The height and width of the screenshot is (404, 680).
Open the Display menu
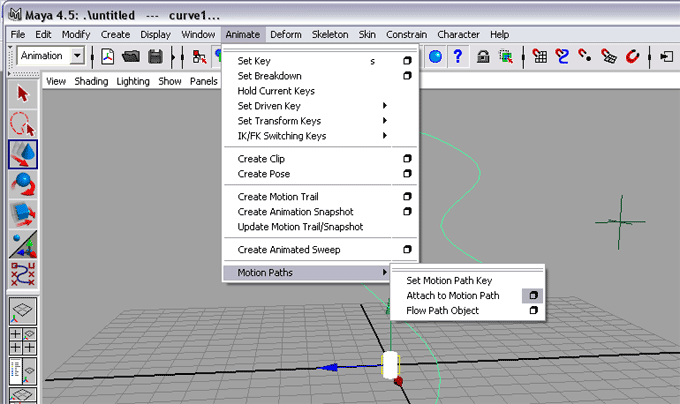[155, 35]
